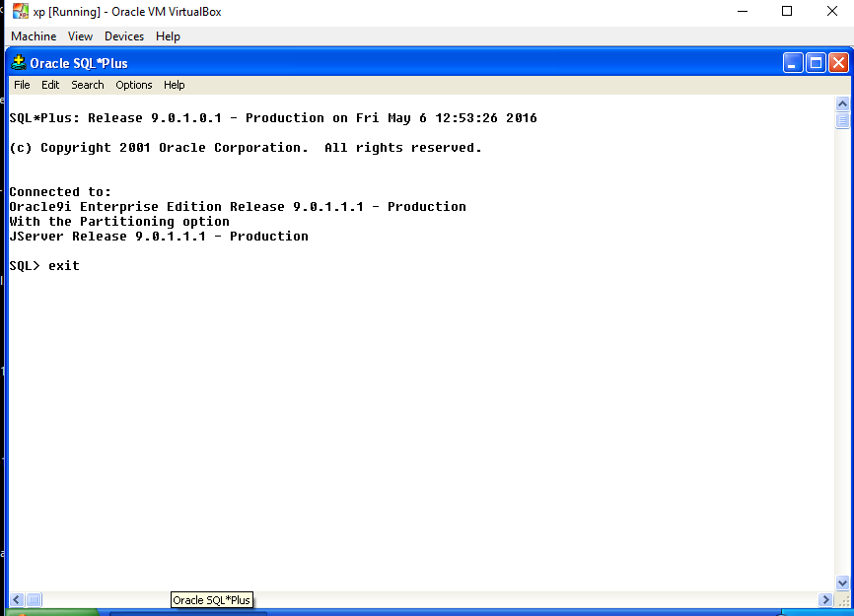
Task: Maximize the VirtualBox window
Action: click(787, 12)
